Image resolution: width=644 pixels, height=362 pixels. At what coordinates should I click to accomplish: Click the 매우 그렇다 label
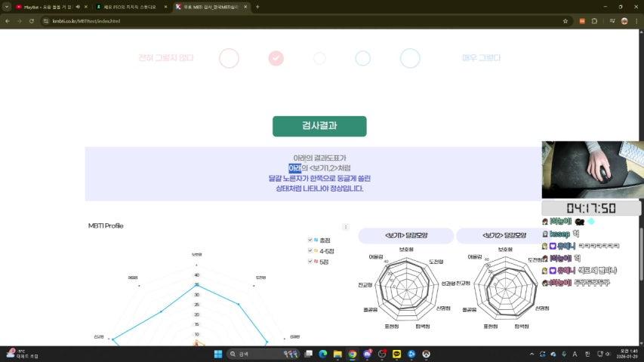(x=481, y=58)
